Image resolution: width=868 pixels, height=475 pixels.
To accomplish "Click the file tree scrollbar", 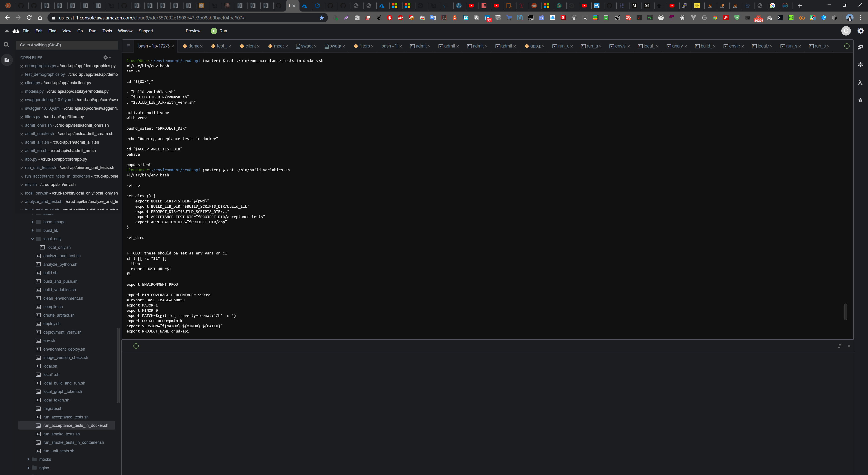I will [x=118, y=365].
